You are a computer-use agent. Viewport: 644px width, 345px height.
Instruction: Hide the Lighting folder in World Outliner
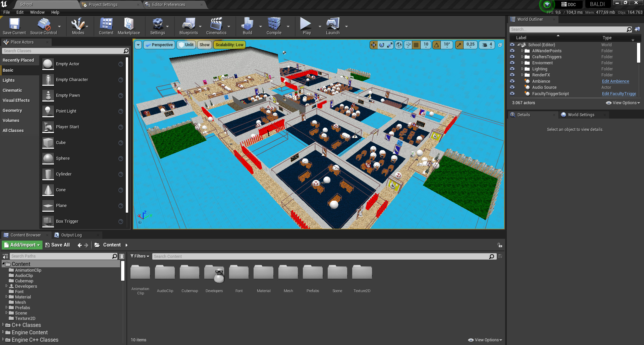point(512,69)
